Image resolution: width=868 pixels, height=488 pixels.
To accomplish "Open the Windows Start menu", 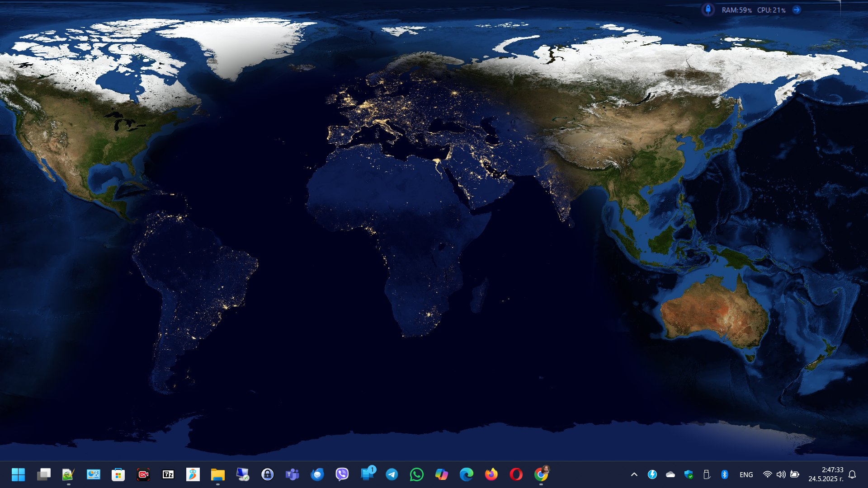I will click(x=18, y=474).
